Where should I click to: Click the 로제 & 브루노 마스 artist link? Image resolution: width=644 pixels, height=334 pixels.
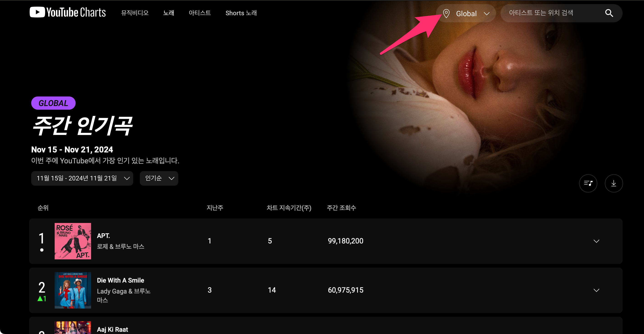(120, 247)
